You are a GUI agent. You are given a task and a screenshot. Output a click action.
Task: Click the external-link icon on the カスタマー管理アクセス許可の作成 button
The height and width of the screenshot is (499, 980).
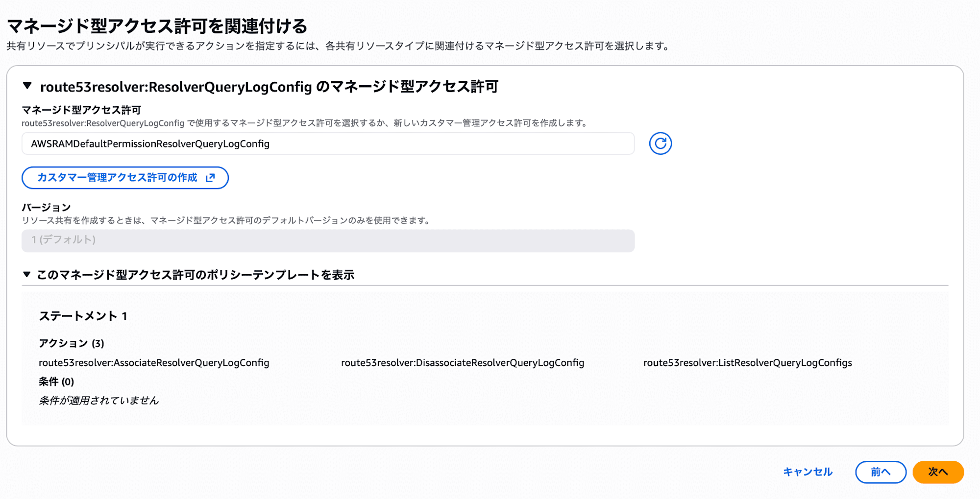click(211, 178)
